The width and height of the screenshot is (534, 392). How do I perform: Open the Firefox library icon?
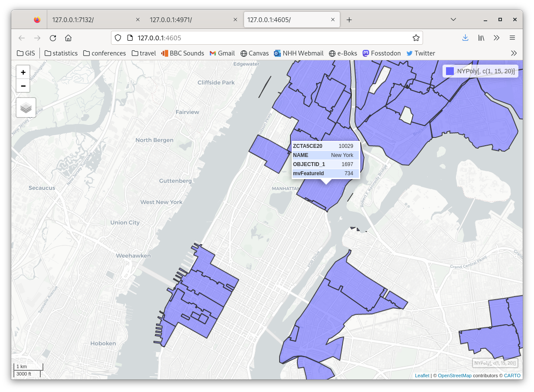tap(481, 38)
